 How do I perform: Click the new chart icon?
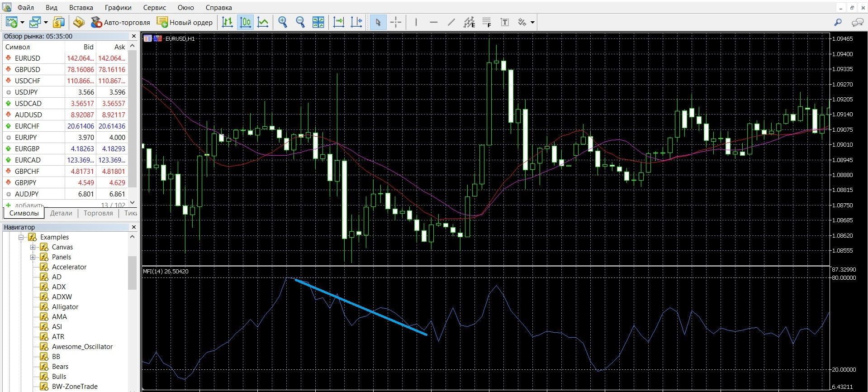click(11, 22)
